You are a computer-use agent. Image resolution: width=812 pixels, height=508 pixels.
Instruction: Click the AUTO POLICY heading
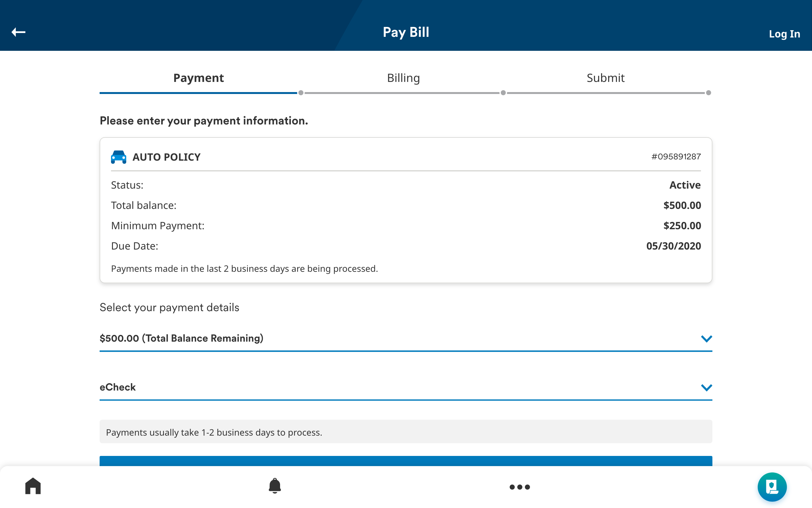167,157
